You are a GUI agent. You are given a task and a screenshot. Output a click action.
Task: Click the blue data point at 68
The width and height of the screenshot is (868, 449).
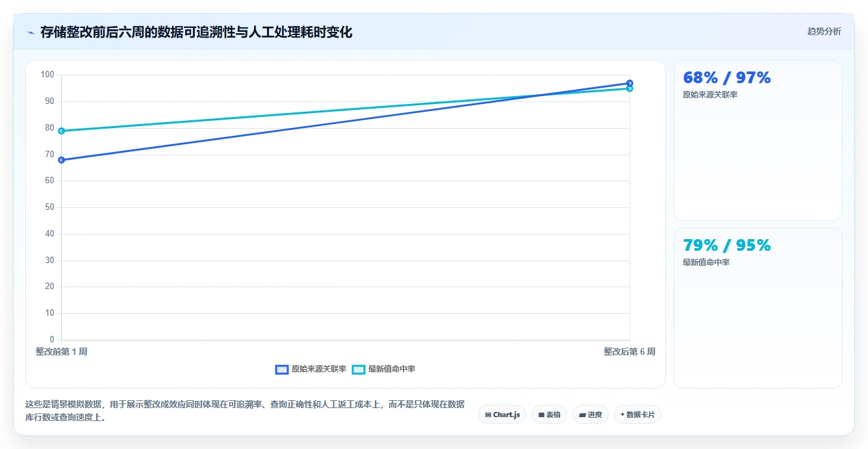point(62,160)
